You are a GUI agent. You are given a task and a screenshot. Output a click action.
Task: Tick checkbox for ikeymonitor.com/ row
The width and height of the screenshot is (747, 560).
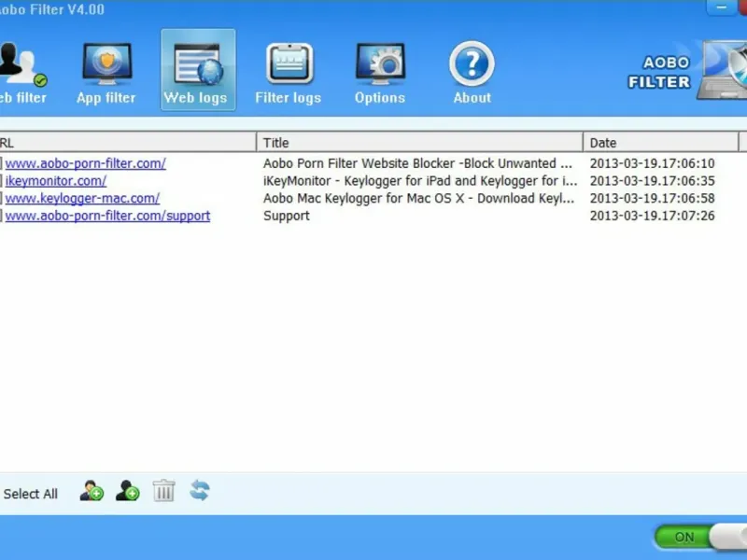pyautogui.click(x=1, y=181)
